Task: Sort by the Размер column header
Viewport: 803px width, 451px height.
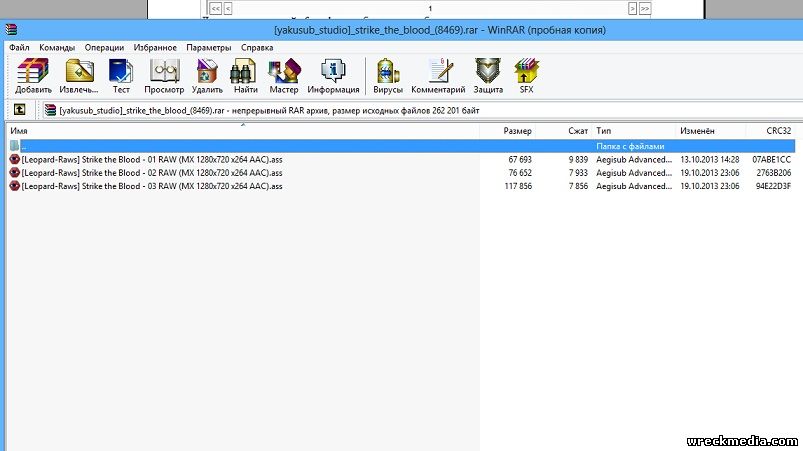Action: tap(508, 131)
